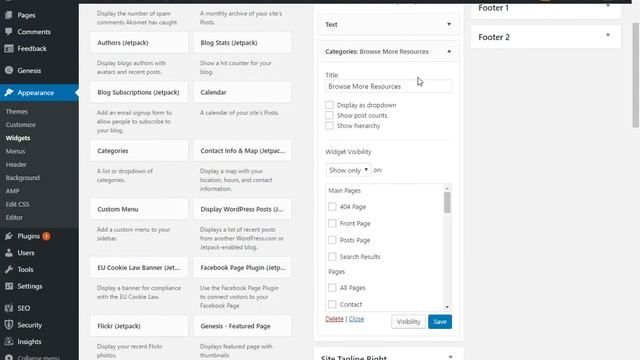The height and width of the screenshot is (360, 640).
Task: Select the EU Cookie Law Banner widget
Action: click(x=139, y=267)
